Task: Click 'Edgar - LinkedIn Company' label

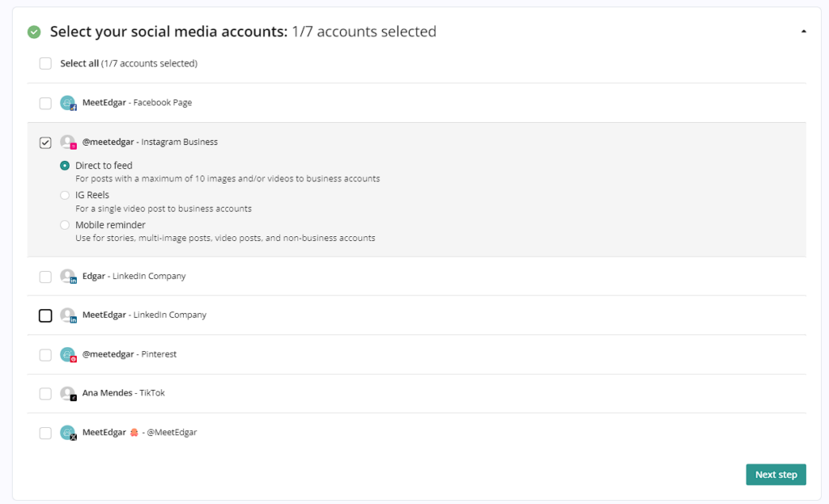Action: (x=134, y=276)
